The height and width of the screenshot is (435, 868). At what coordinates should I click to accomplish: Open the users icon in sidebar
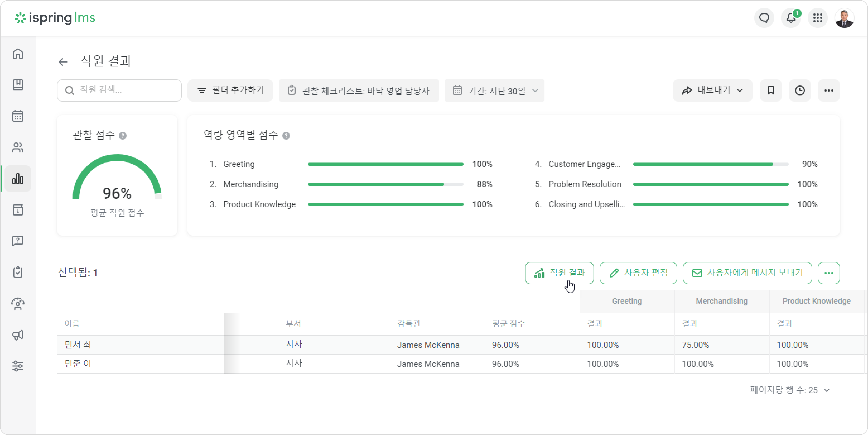18,147
